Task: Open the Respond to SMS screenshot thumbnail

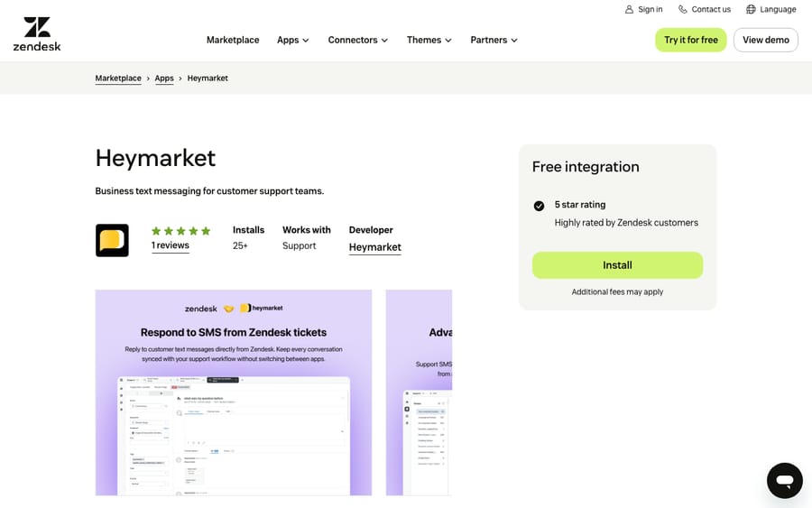Action: coord(234,393)
